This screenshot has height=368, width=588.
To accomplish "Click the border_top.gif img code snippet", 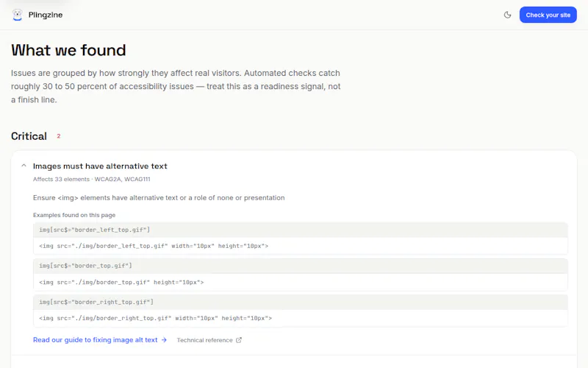I will click(300, 283).
